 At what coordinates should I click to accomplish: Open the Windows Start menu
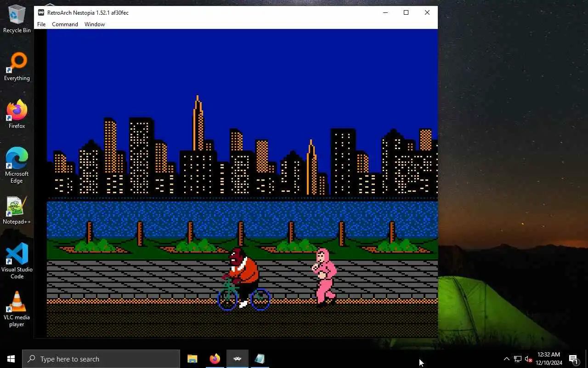pos(11,359)
